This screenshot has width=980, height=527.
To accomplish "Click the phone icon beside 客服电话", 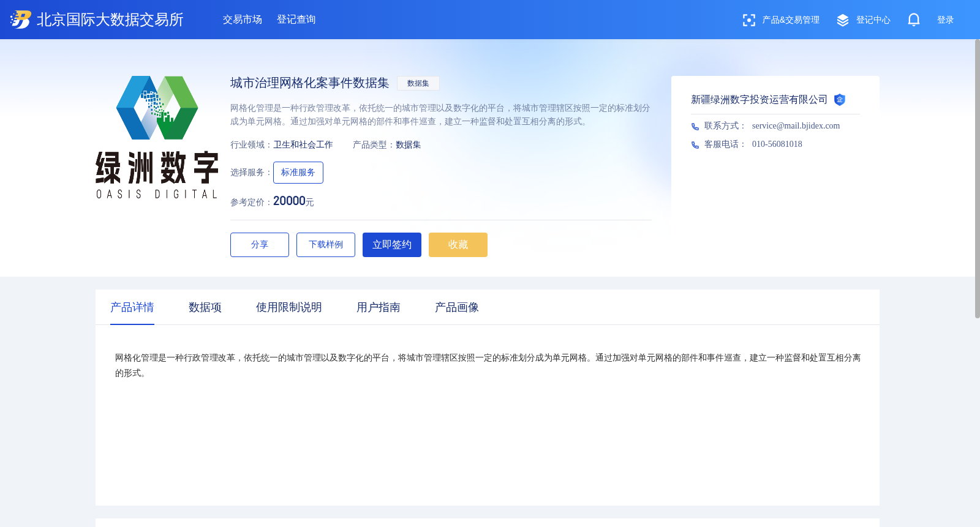I will coord(695,145).
